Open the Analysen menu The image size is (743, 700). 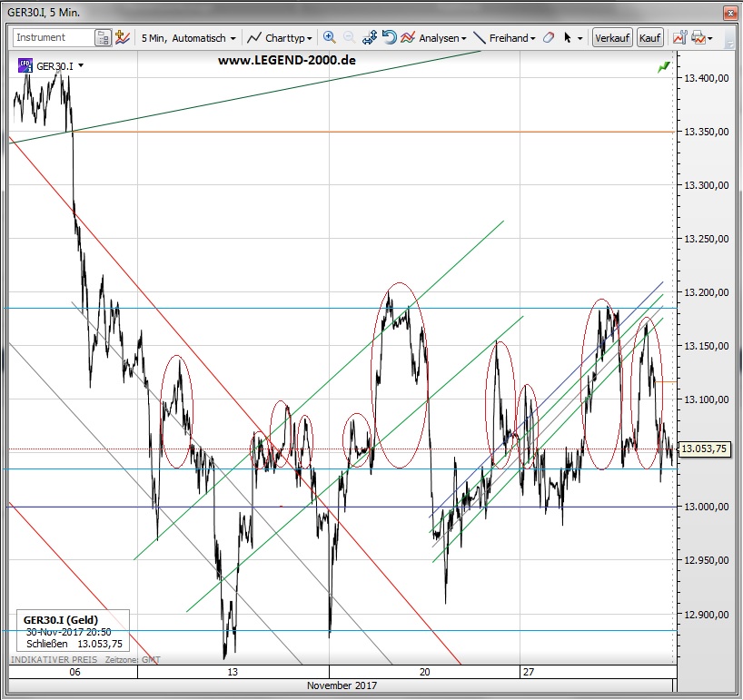pos(434,38)
